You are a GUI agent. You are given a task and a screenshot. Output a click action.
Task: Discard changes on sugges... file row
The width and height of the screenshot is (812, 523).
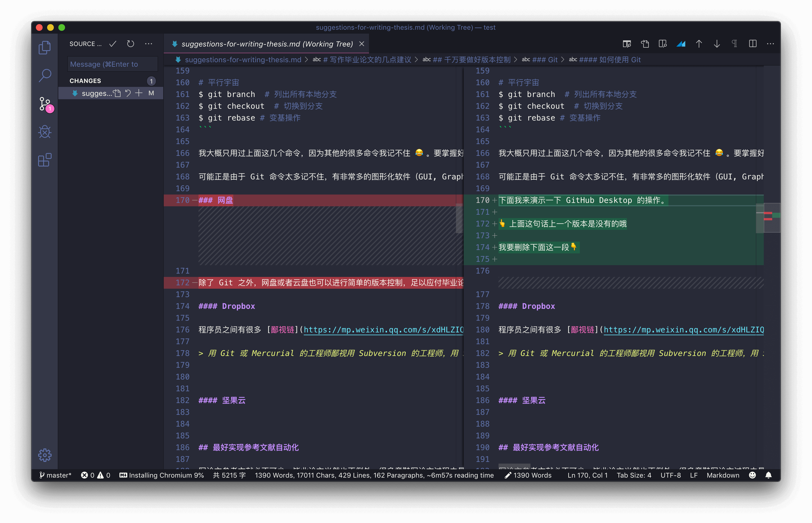coord(128,93)
